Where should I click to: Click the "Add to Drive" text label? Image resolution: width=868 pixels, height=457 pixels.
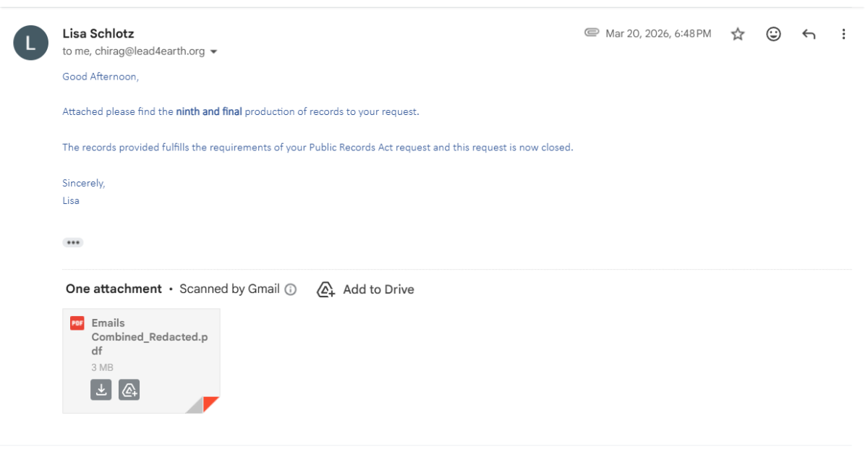(378, 289)
